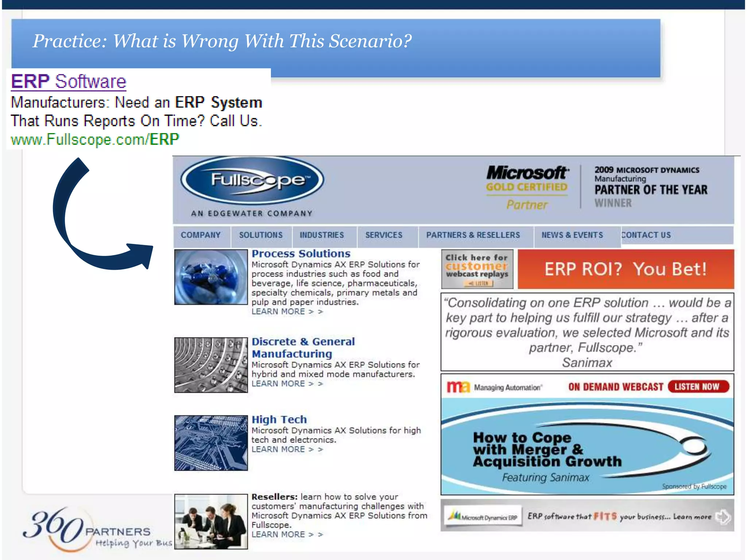The width and height of the screenshot is (747, 560).
Task: Click Sponsored by Fullscope text
Action: point(694,487)
